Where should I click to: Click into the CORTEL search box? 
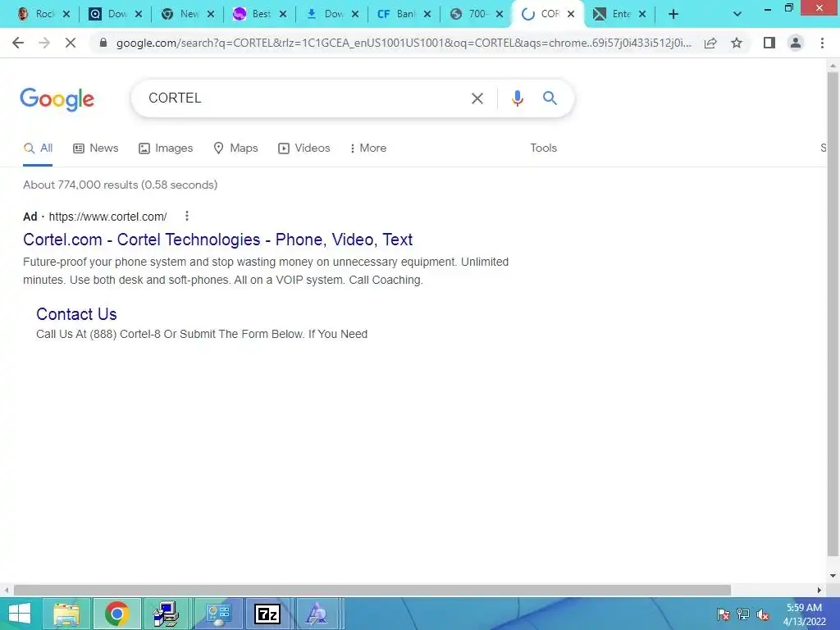pos(305,98)
